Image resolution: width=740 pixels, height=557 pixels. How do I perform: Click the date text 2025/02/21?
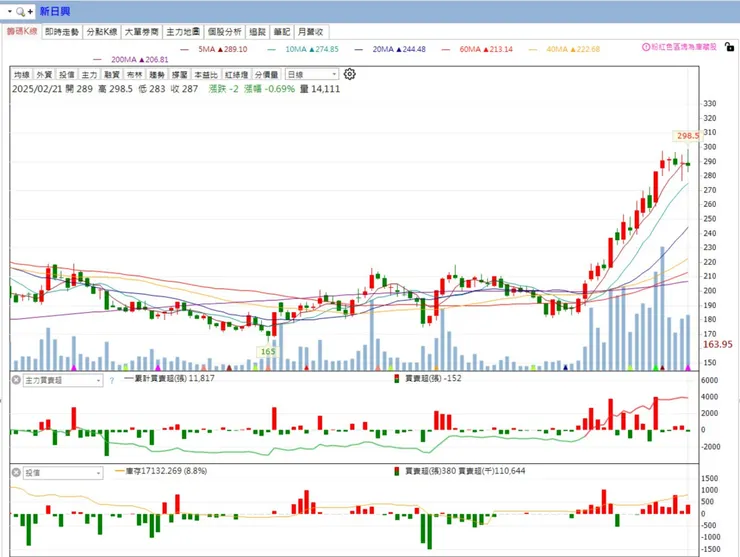point(37,89)
